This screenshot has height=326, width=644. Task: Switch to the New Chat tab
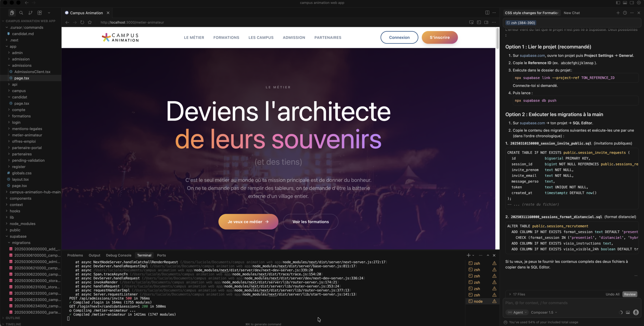point(572,13)
